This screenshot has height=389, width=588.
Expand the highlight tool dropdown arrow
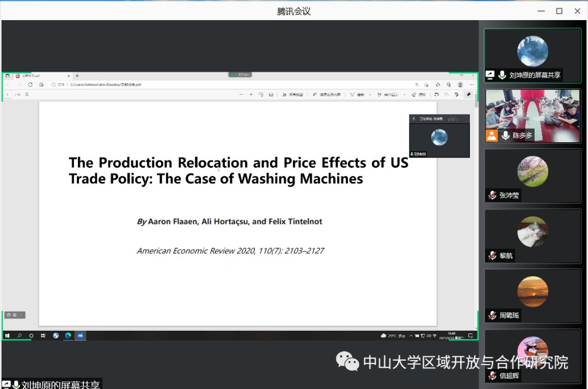[x=403, y=95]
